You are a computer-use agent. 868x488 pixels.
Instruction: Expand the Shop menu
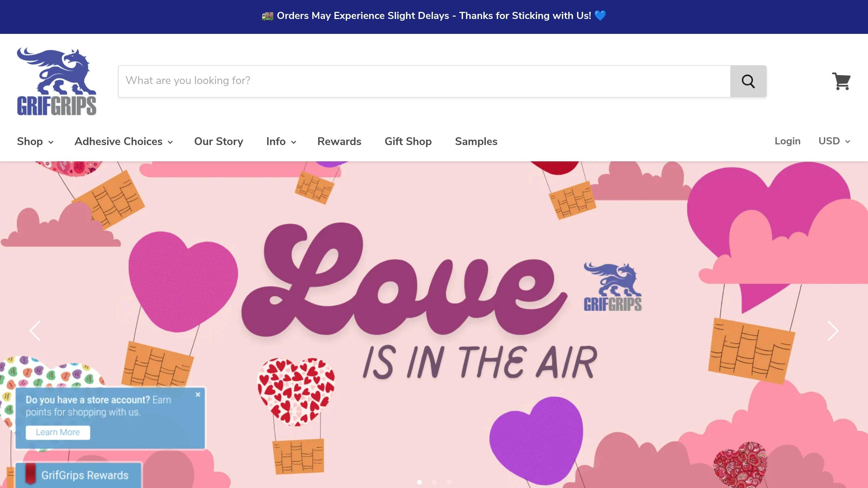pyautogui.click(x=35, y=141)
